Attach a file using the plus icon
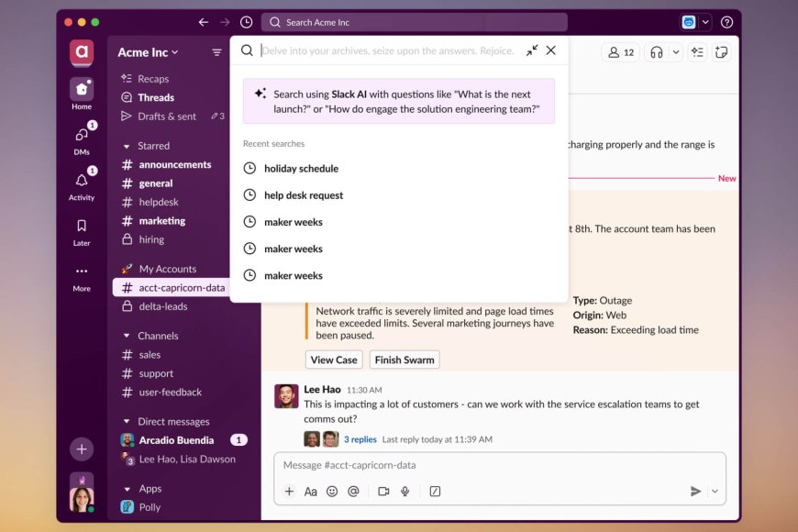The image size is (798, 532). (x=289, y=491)
